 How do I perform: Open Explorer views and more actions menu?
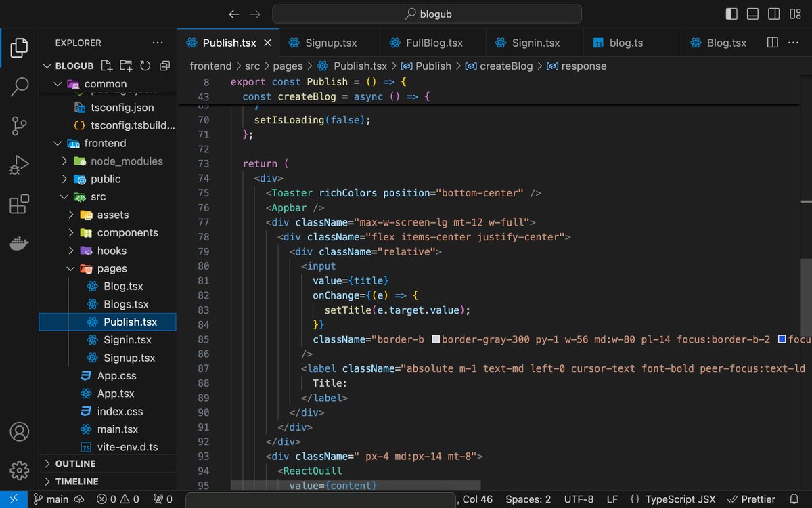158,43
